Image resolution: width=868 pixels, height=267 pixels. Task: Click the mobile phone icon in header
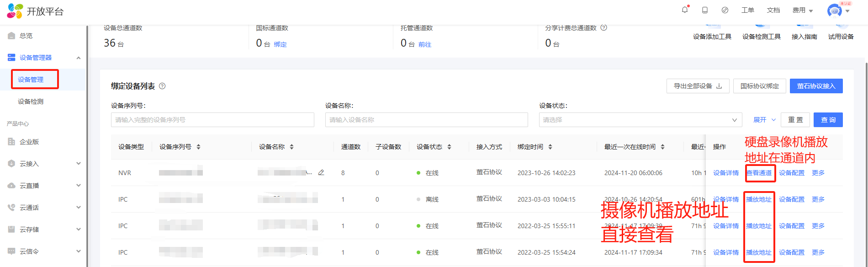point(705,10)
